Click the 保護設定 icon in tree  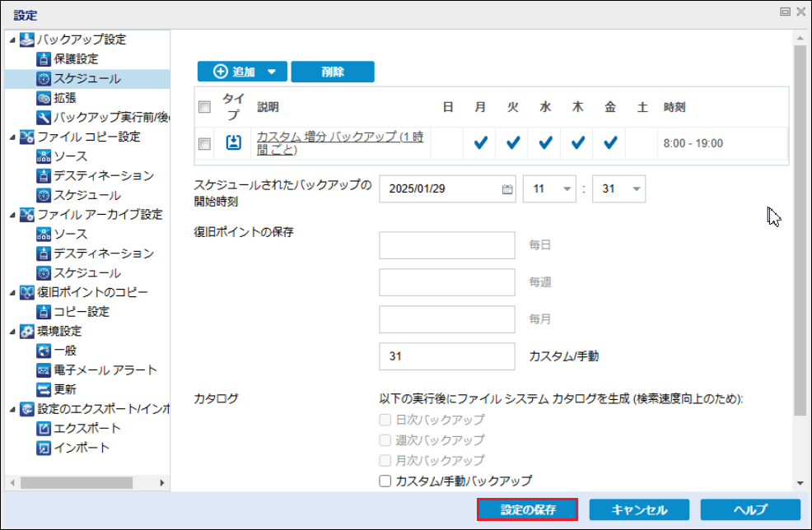coord(44,59)
